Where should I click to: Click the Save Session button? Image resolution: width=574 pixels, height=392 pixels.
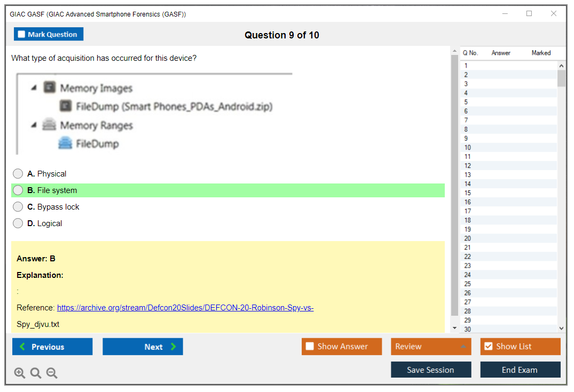[x=430, y=370]
